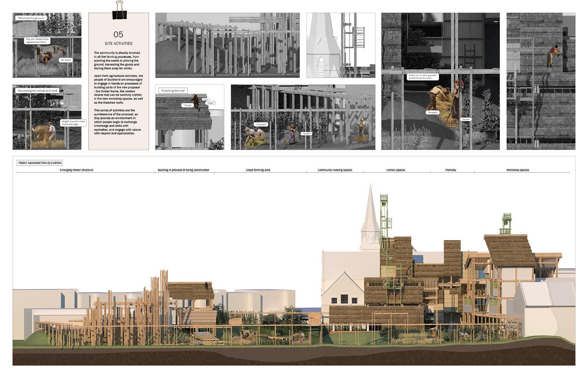This screenshot has width=588, height=378.
Task: Click the "Harvesting the wheat and reed" label
Action: coord(37,90)
